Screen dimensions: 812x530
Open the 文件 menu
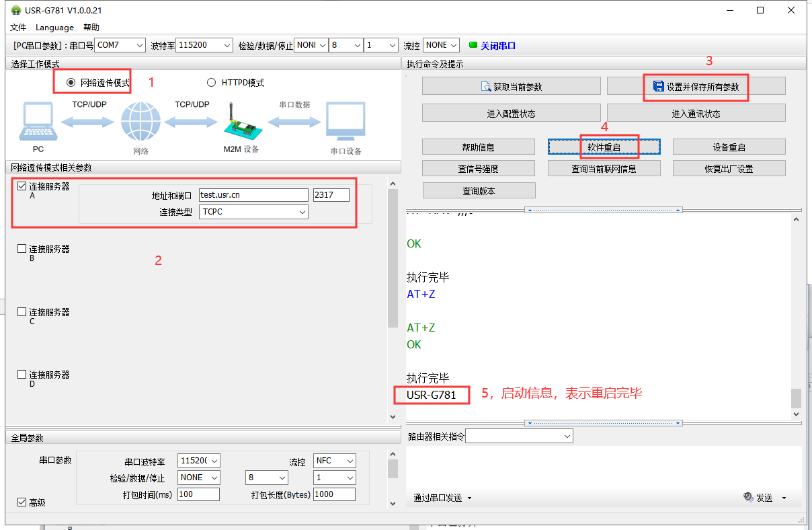click(18, 28)
